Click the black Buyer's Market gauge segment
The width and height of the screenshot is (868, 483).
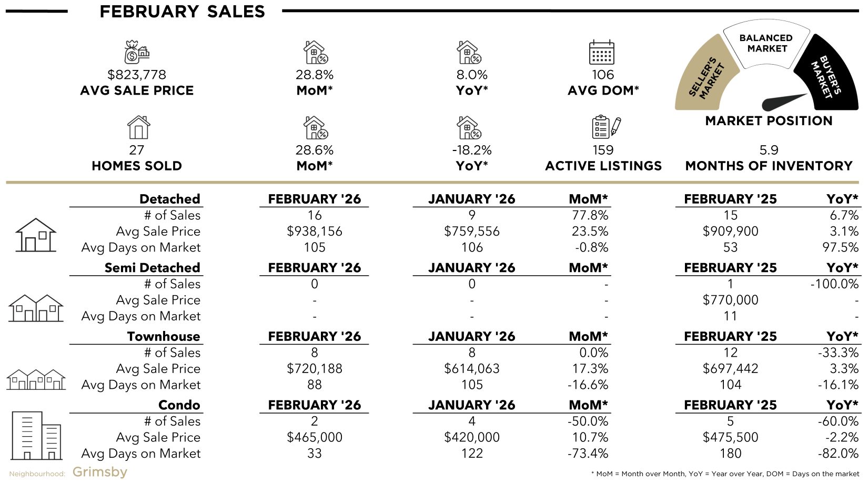(829, 75)
